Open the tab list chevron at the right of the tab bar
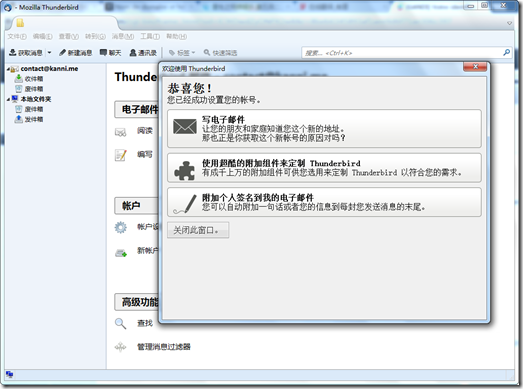 click(x=509, y=23)
